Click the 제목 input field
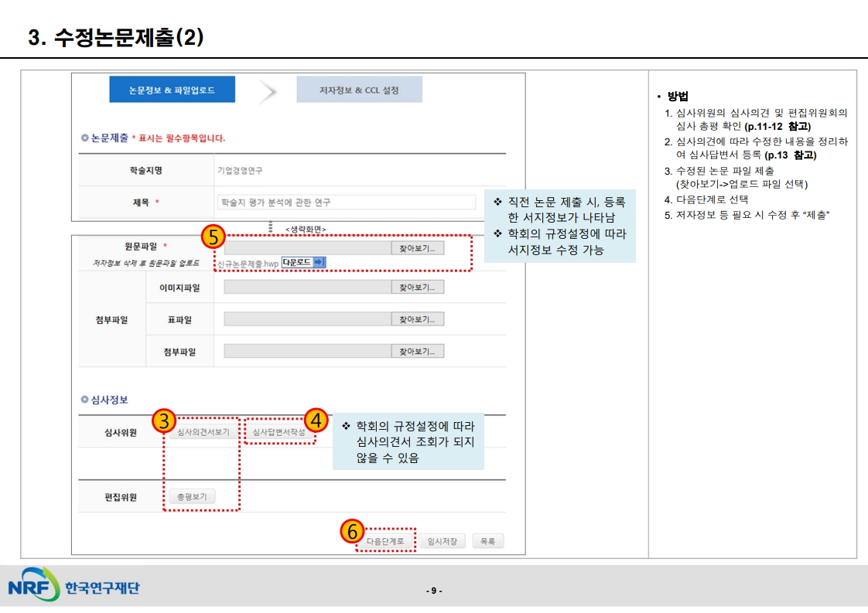The width and height of the screenshot is (868, 613). click(346, 203)
